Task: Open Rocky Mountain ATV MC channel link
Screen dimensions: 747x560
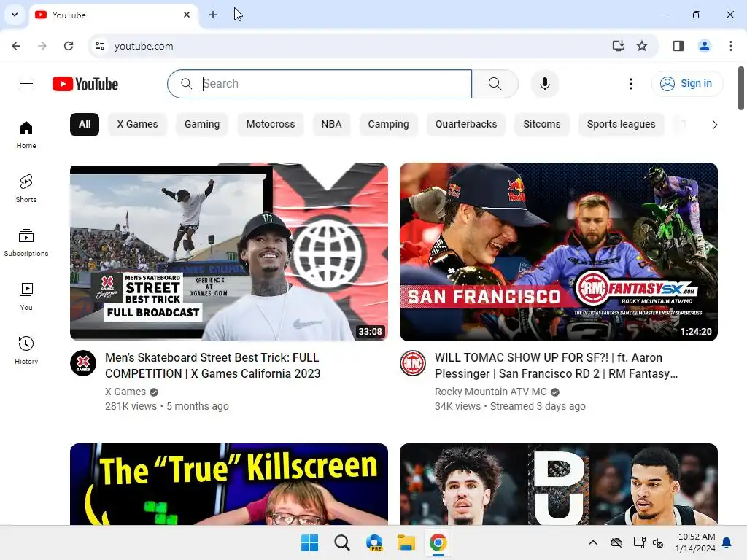Action: click(x=491, y=392)
